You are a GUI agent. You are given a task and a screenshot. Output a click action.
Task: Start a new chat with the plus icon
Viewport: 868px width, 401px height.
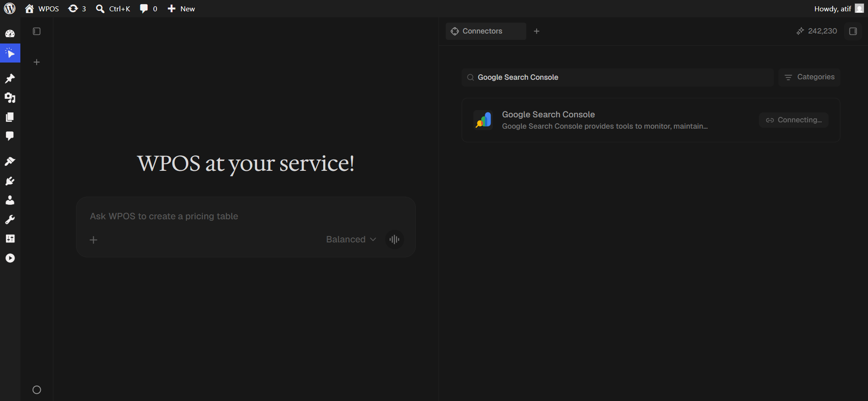pyautogui.click(x=37, y=62)
